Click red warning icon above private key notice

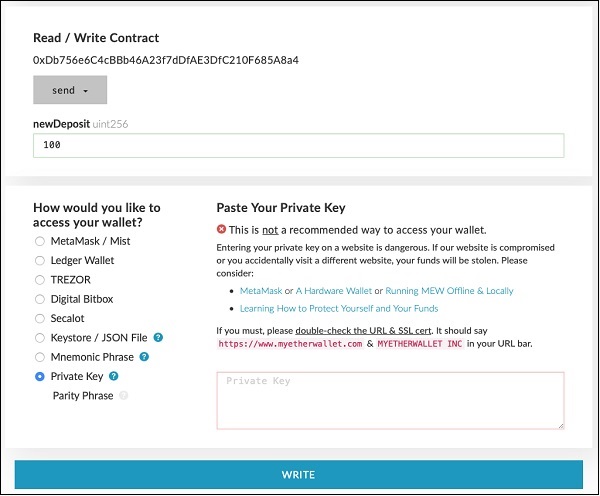click(x=222, y=230)
